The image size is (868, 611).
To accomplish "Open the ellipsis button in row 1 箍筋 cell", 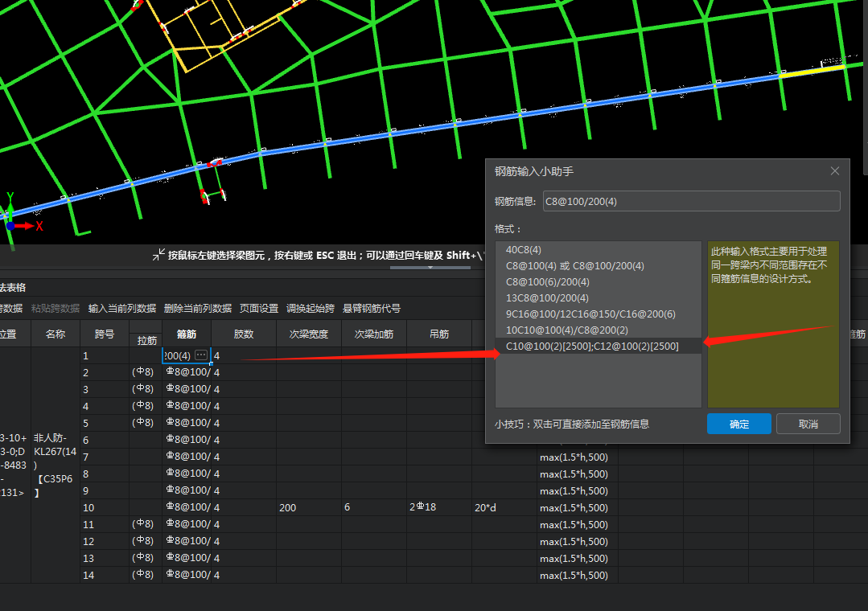I will click(x=201, y=355).
